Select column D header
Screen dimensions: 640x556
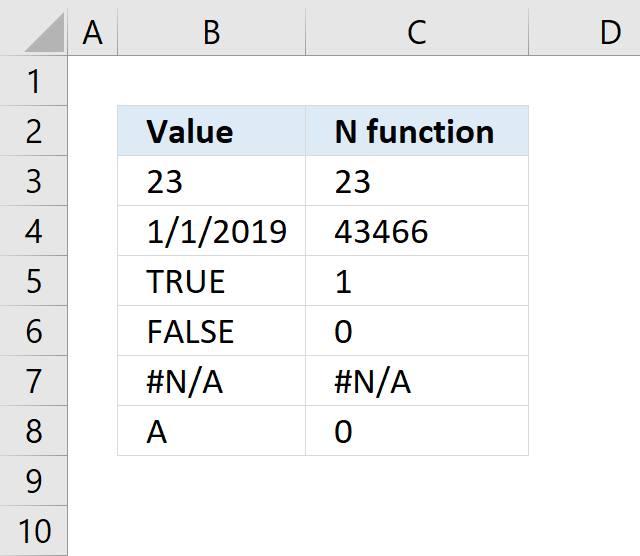584,32
